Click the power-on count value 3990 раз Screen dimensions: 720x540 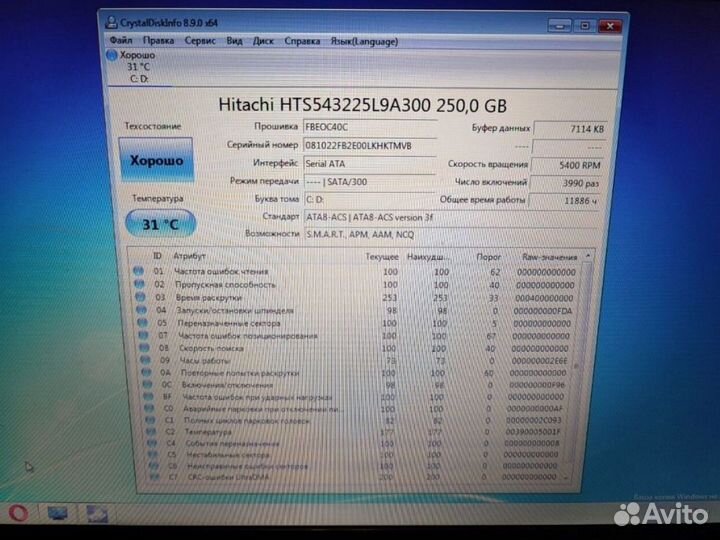[x=566, y=183]
